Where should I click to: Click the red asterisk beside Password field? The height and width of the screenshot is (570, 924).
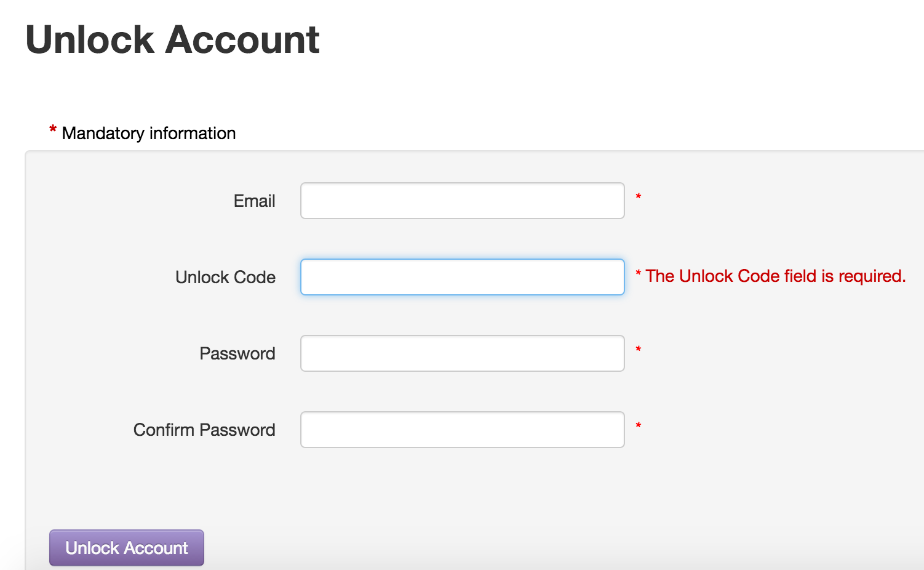[x=639, y=350]
